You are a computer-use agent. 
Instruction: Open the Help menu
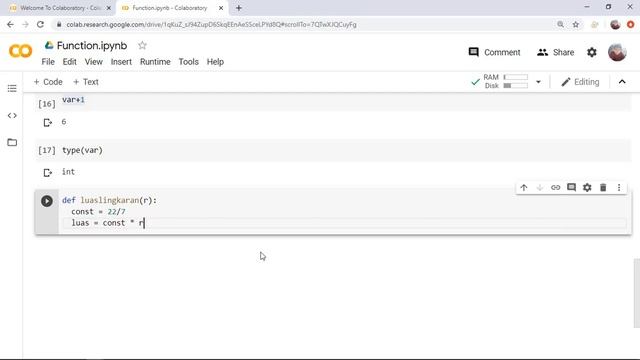pyautogui.click(x=215, y=62)
